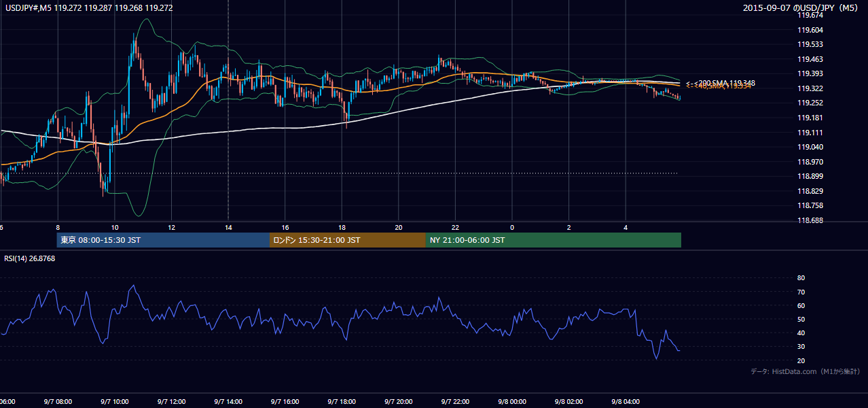Select the ロンドン 15:30-21:00 JST session bar
The height and width of the screenshot is (408, 868).
click(x=348, y=240)
